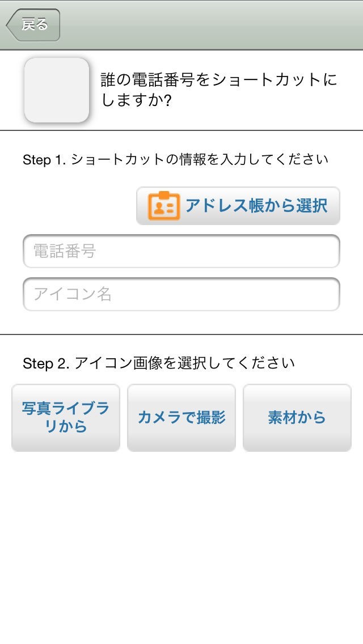363x644 pixels.
Task: Focus the アイコン名 icon name field
Action: pyautogui.click(x=181, y=294)
